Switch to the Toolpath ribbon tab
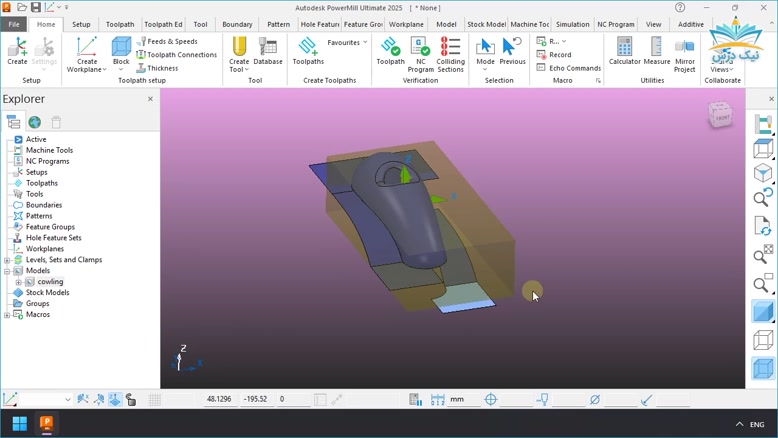 click(x=120, y=24)
